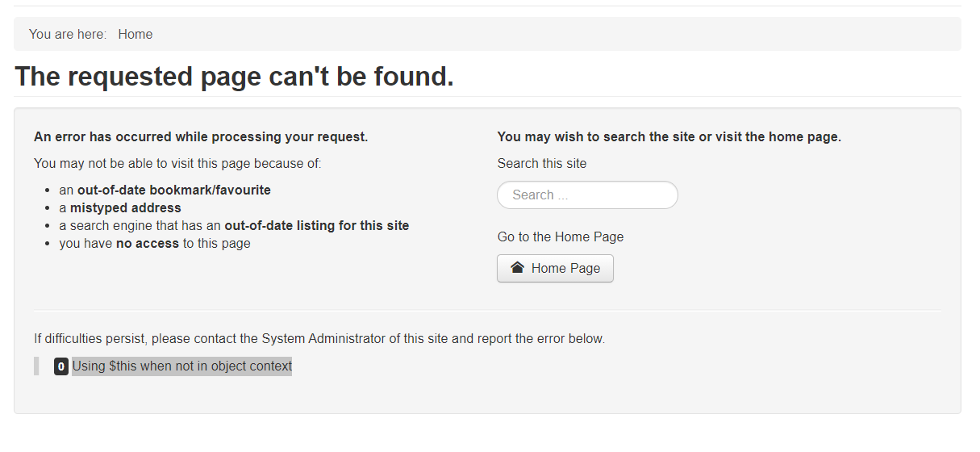Click 'out-of-date listing for this site' text
Screen dimensions: 980x452
317,226
